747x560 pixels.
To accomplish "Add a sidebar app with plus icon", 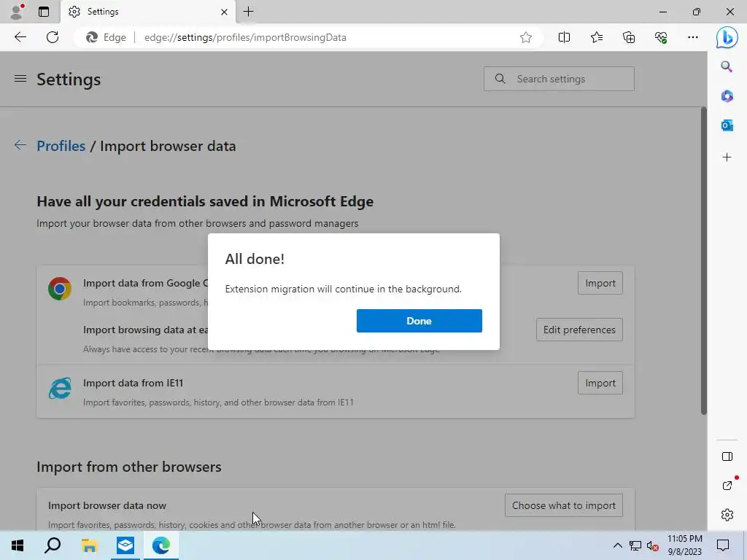I will click(x=727, y=157).
